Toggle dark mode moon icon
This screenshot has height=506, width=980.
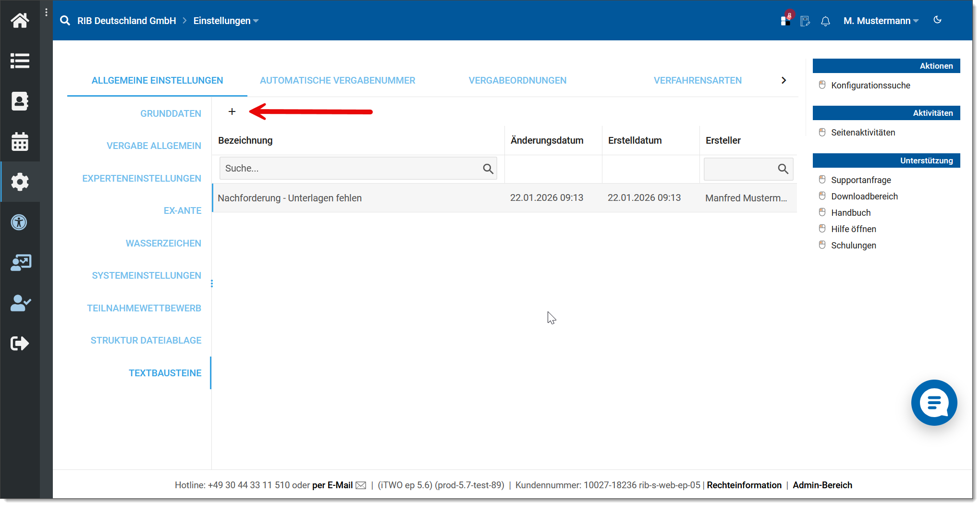click(937, 20)
